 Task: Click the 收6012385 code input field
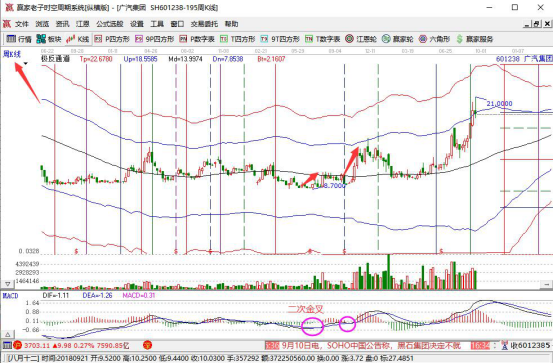click(531, 345)
